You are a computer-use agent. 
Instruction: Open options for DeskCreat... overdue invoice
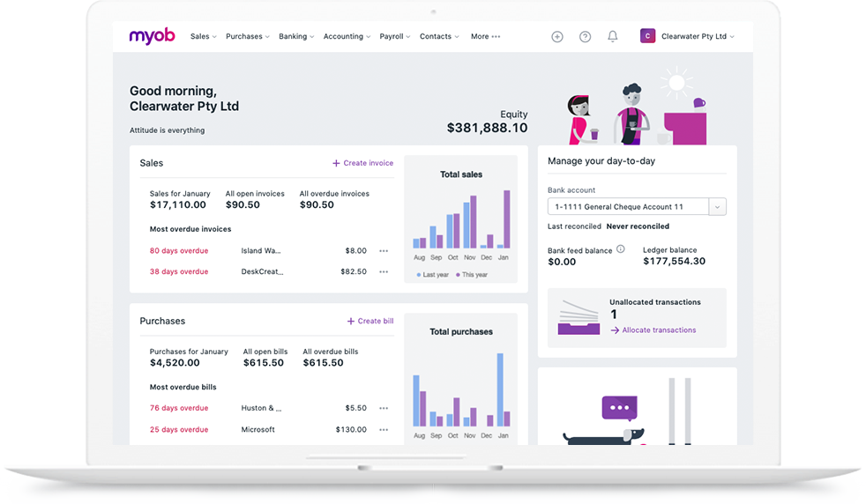pyautogui.click(x=384, y=272)
